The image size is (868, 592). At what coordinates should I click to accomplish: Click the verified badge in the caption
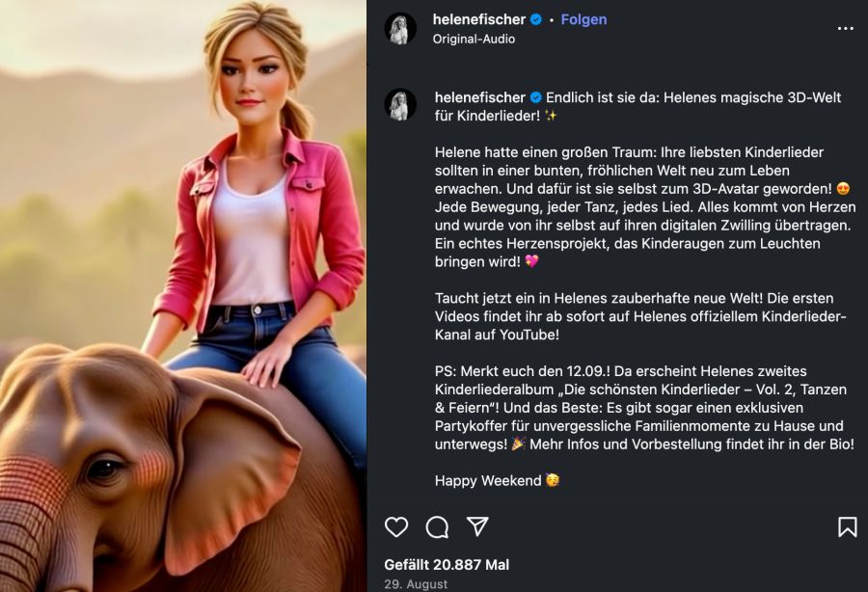pos(536,97)
